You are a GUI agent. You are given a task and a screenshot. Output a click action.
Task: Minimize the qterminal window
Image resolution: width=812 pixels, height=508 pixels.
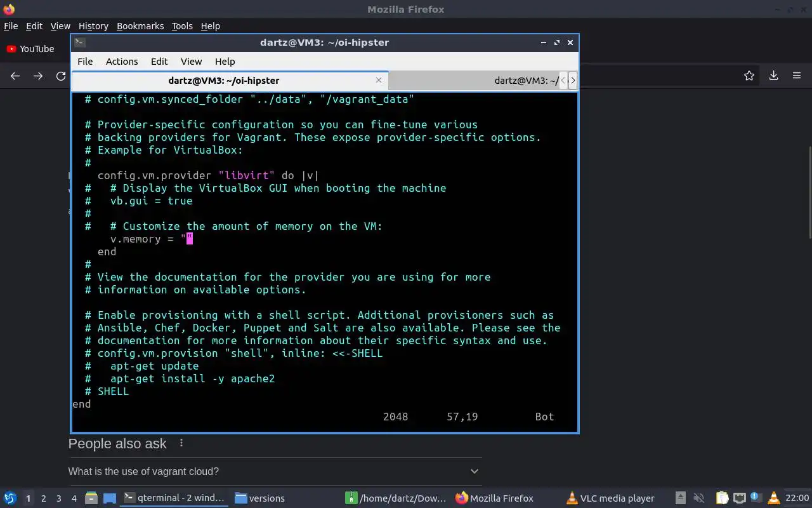[544, 43]
